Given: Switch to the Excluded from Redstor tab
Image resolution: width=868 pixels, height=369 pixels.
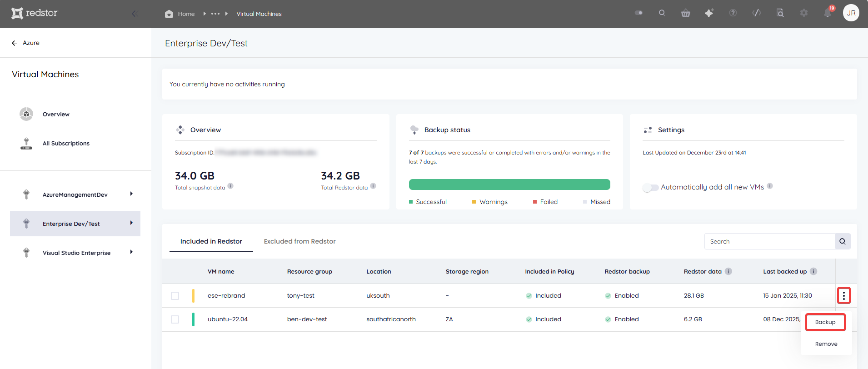Looking at the screenshot, I should [300, 241].
